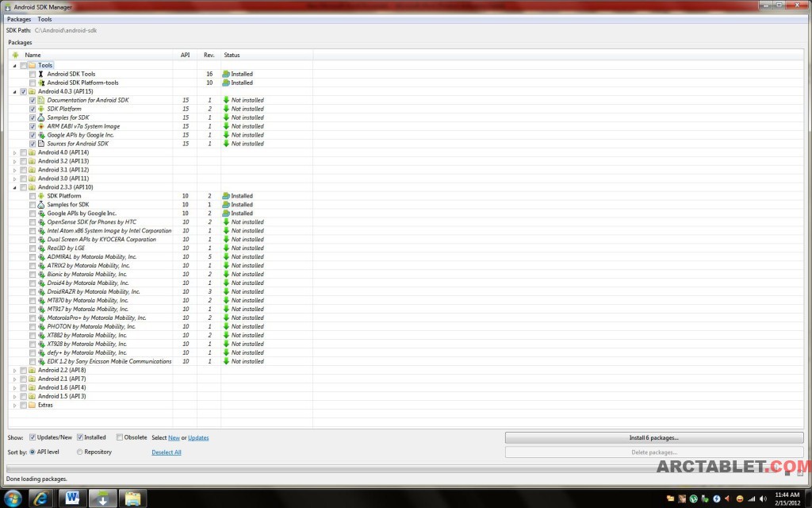Click the taskbar clock showing 11:44 AM
The image size is (812, 508).
point(787,499)
